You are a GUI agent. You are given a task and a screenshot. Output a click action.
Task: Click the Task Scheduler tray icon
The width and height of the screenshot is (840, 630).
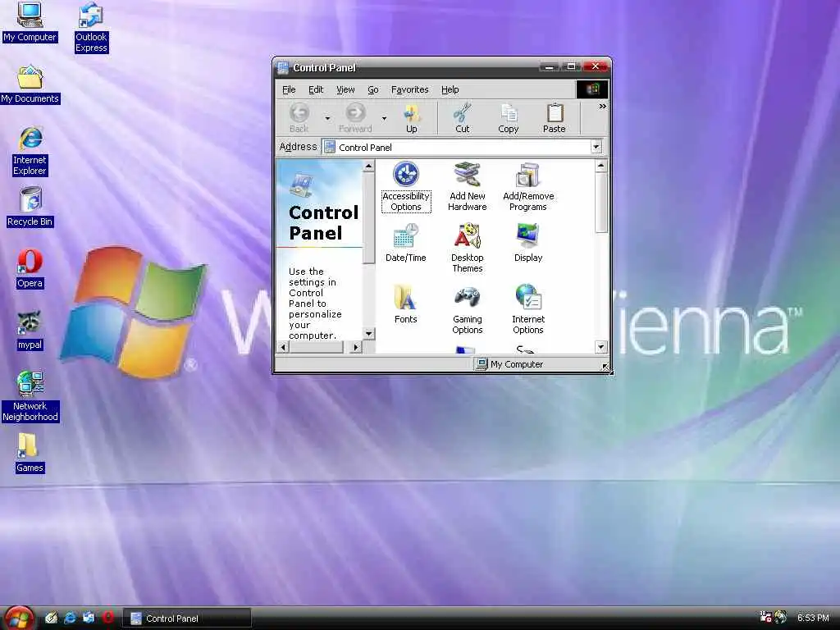pos(765,617)
